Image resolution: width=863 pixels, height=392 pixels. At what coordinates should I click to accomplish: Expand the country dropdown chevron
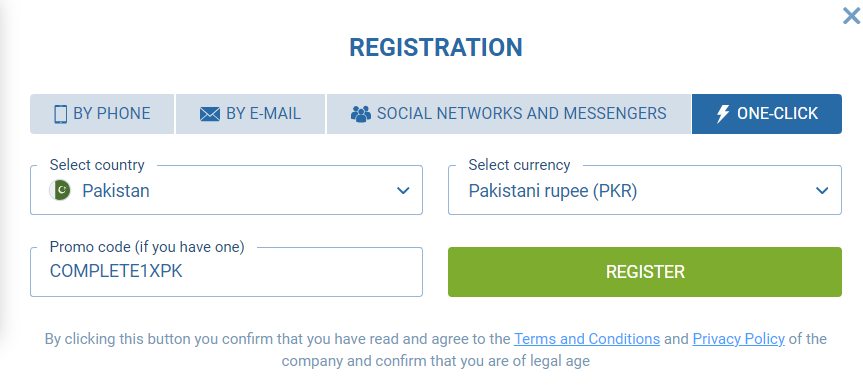[403, 190]
